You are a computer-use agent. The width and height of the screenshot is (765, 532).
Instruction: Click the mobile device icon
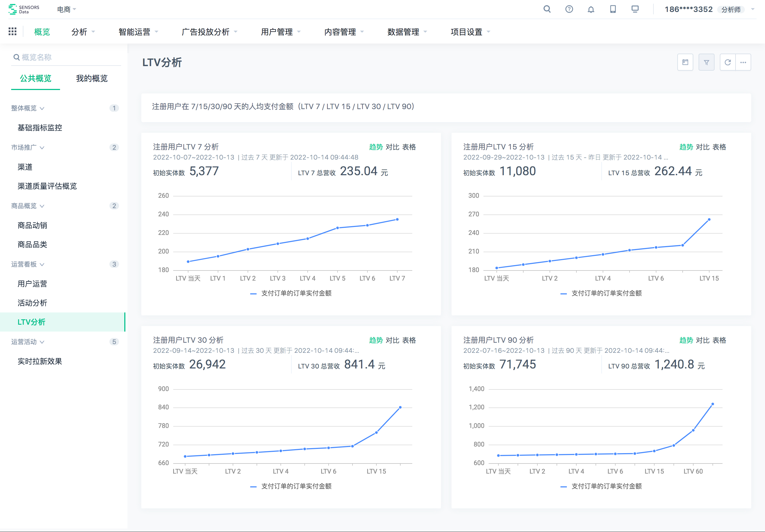(613, 9)
